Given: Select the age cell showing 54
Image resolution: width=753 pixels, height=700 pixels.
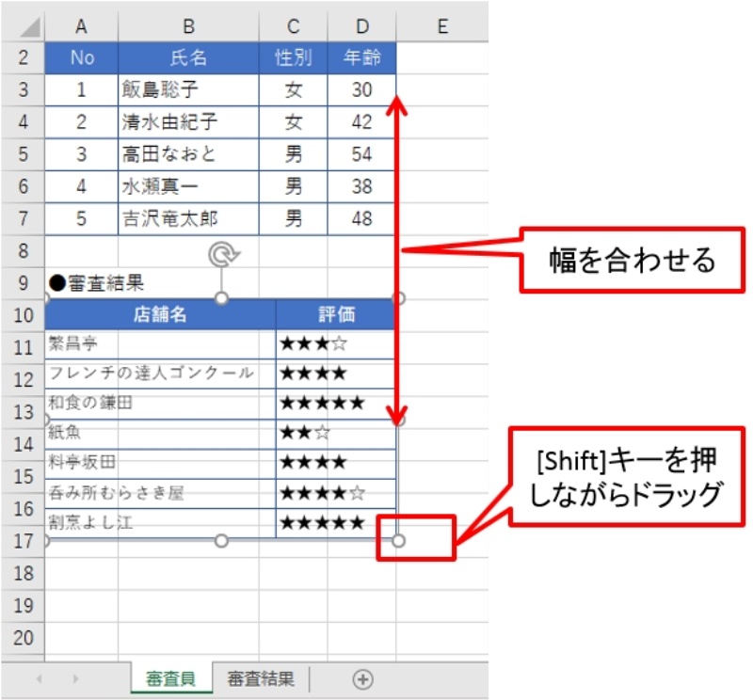Looking at the screenshot, I should (x=361, y=154).
